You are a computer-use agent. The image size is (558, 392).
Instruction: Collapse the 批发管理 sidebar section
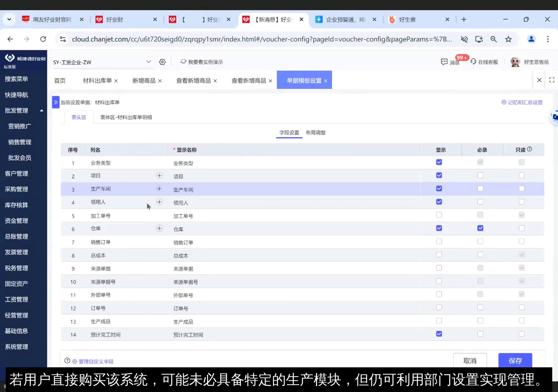click(41, 110)
